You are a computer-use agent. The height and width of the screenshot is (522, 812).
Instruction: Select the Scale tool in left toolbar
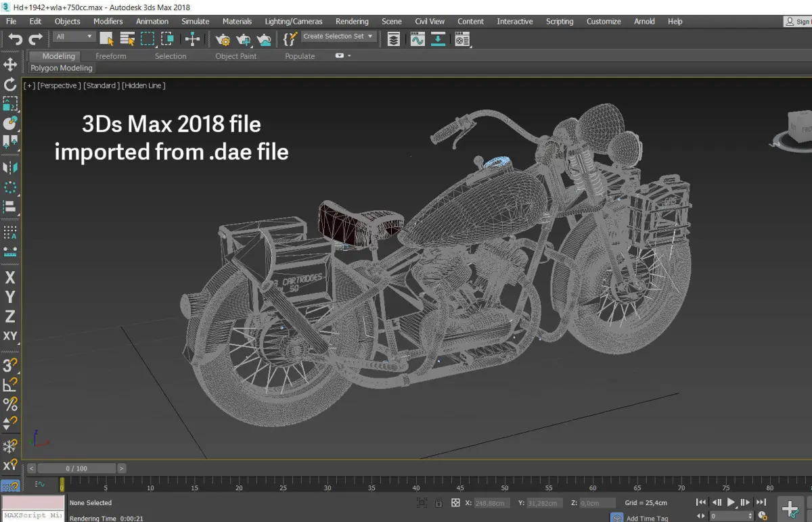[10, 103]
